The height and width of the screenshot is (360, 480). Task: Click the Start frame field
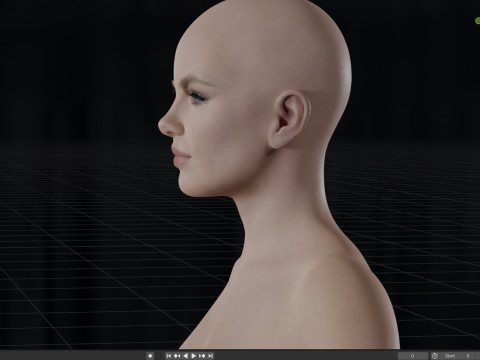pos(457,356)
